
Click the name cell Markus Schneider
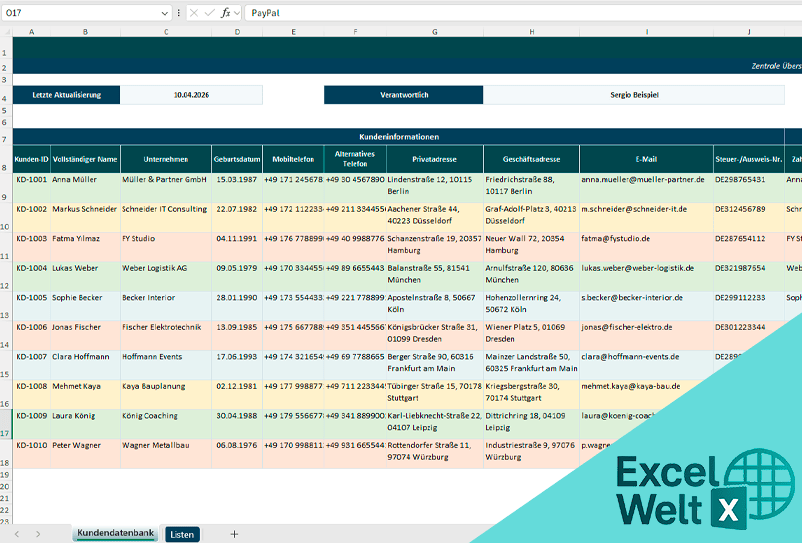(x=85, y=218)
